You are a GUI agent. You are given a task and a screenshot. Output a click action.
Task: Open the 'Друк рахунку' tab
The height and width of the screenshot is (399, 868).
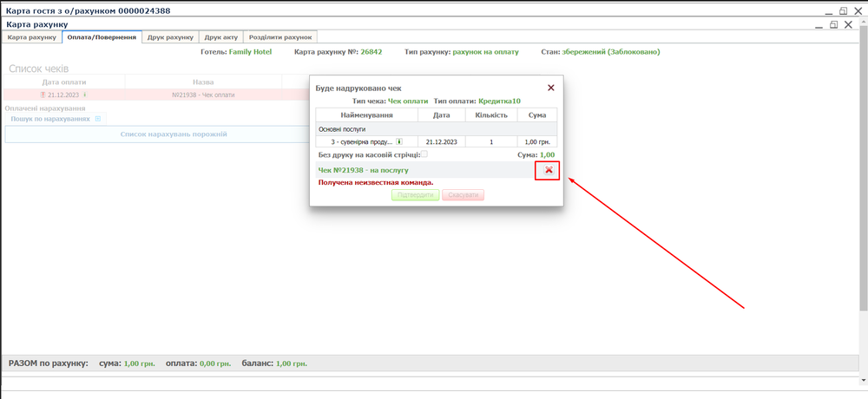170,37
